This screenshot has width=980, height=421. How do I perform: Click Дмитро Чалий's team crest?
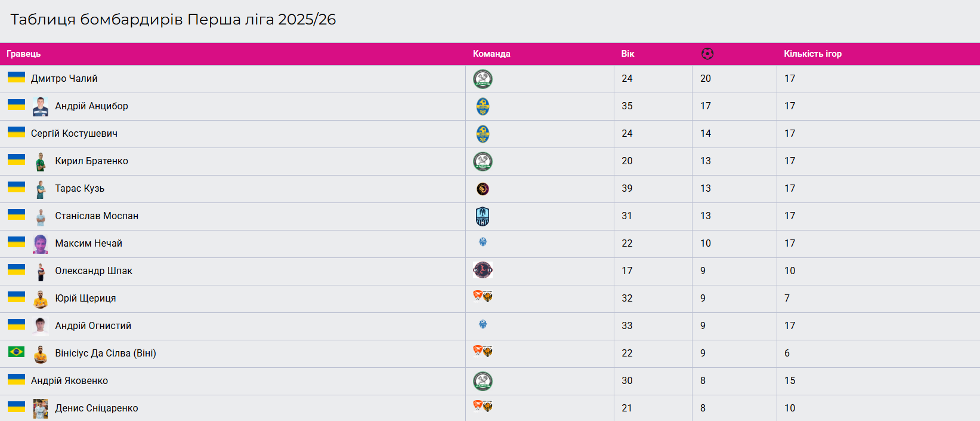[483, 79]
